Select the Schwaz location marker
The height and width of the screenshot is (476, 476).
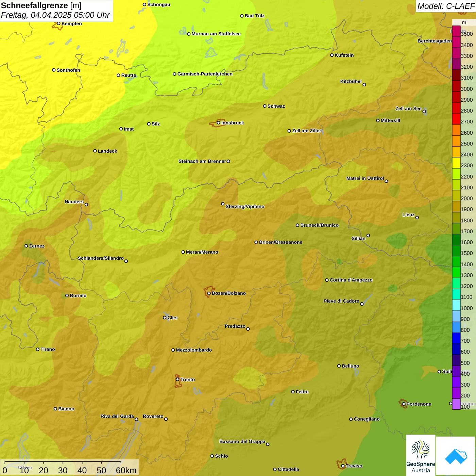tap(265, 106)
